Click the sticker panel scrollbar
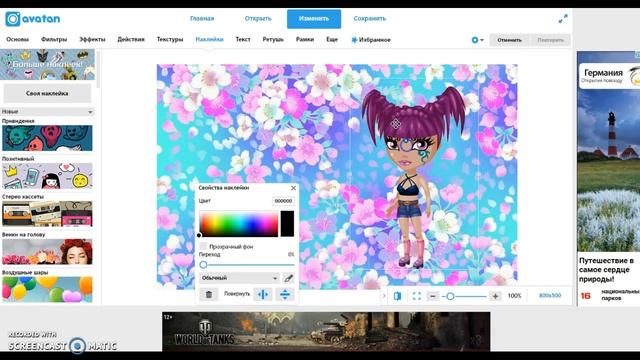This screenshot has width=640, height=360. click(98, 68)
